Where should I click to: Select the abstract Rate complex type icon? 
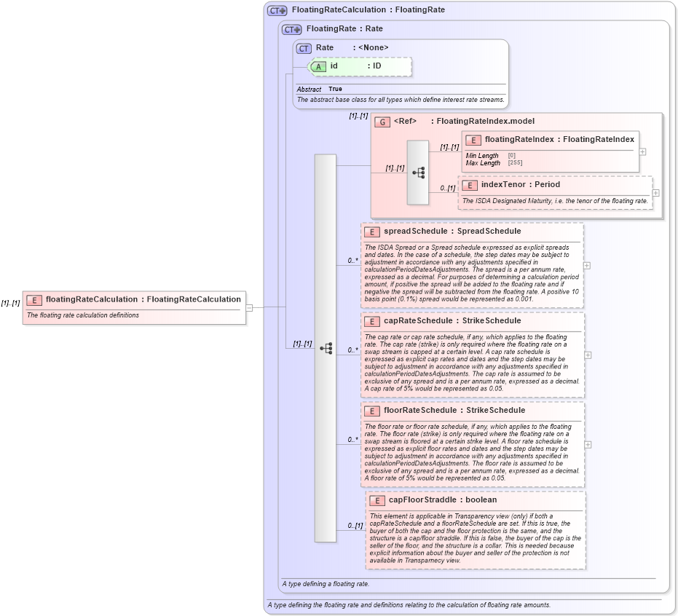pos(304,47)
